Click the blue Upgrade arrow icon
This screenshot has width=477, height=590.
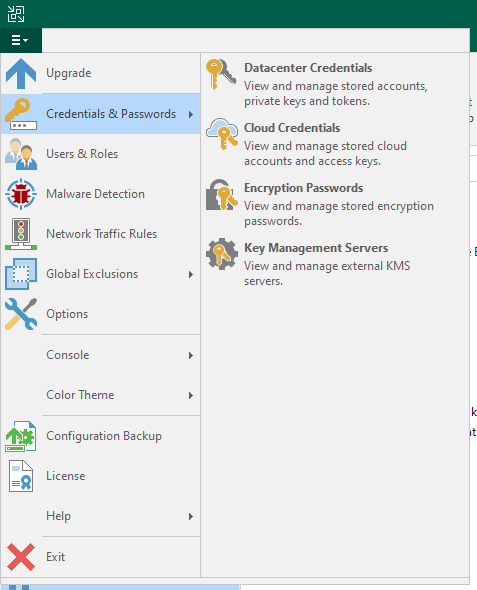tap(21, 73)
